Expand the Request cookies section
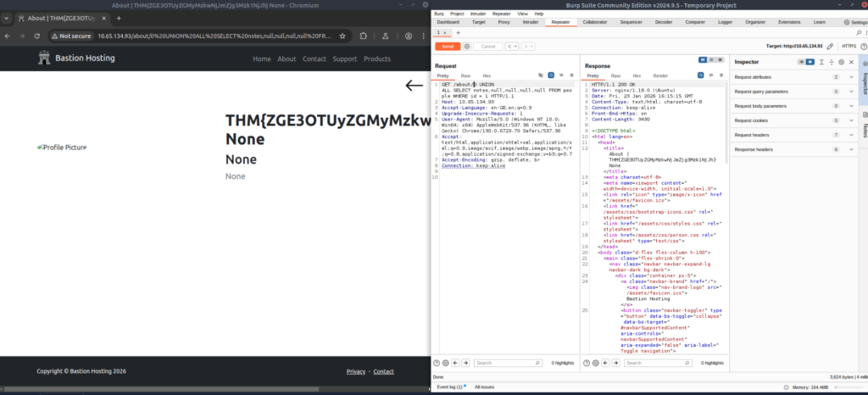Viewport: 868px width, 395px height. pyautogui.click(x=793, y=120)
